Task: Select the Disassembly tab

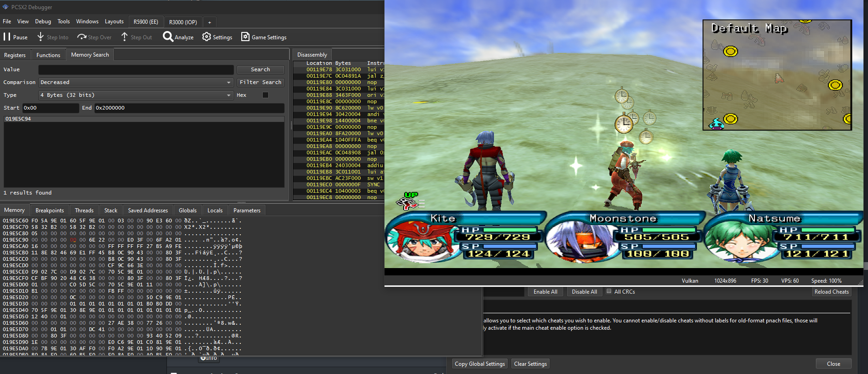Action: [x=312, y=54]
